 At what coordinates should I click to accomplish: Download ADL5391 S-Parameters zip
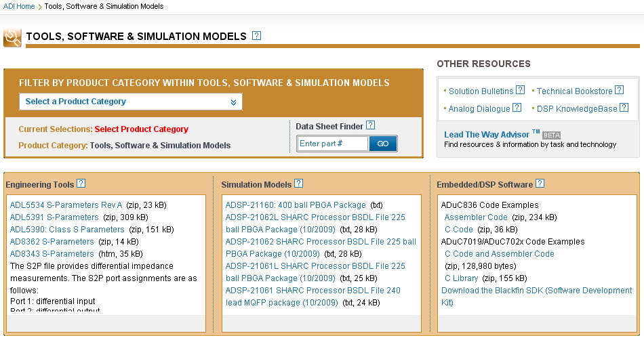[54, 217]
